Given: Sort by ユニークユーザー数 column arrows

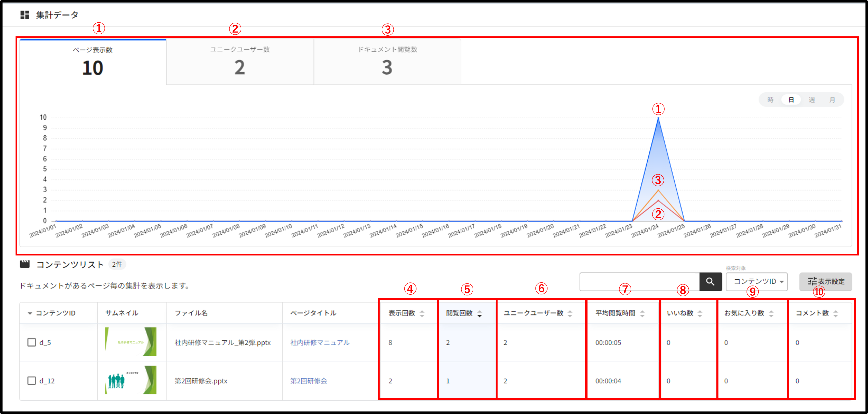Looking at the screenshot, I should point(570,313).
